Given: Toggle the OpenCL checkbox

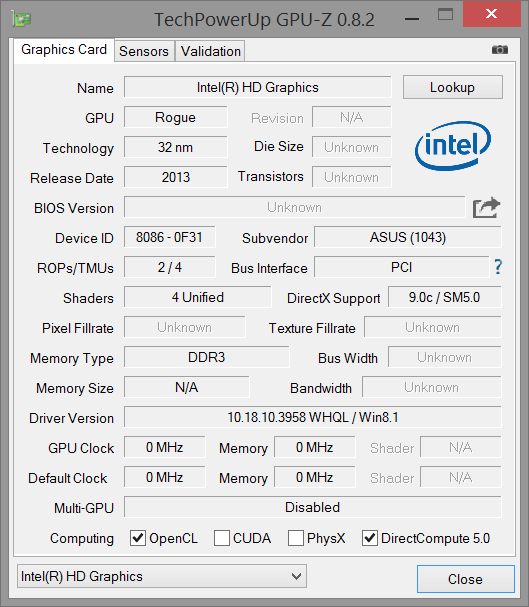Looking at the screenshot, I should 138,538.
